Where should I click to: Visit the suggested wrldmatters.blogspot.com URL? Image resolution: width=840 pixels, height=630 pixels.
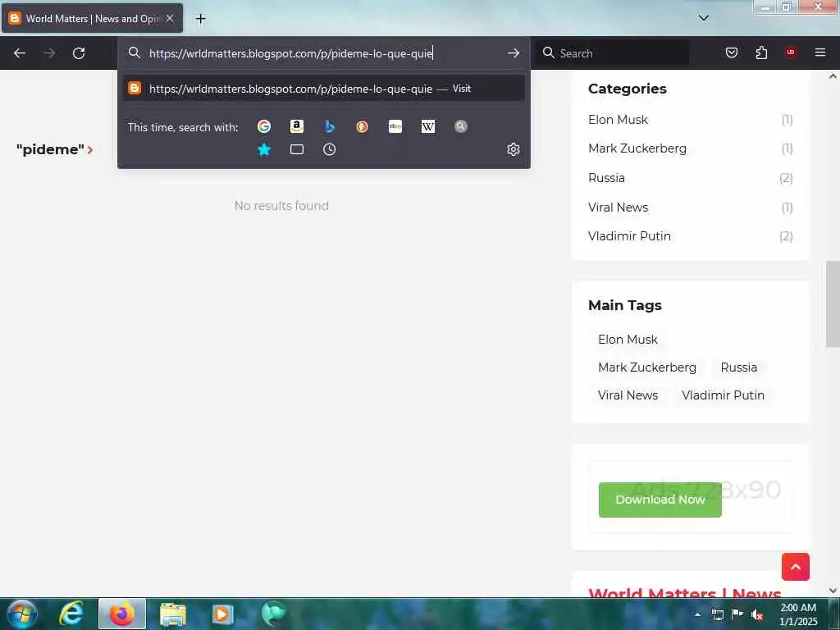(324, 89)
